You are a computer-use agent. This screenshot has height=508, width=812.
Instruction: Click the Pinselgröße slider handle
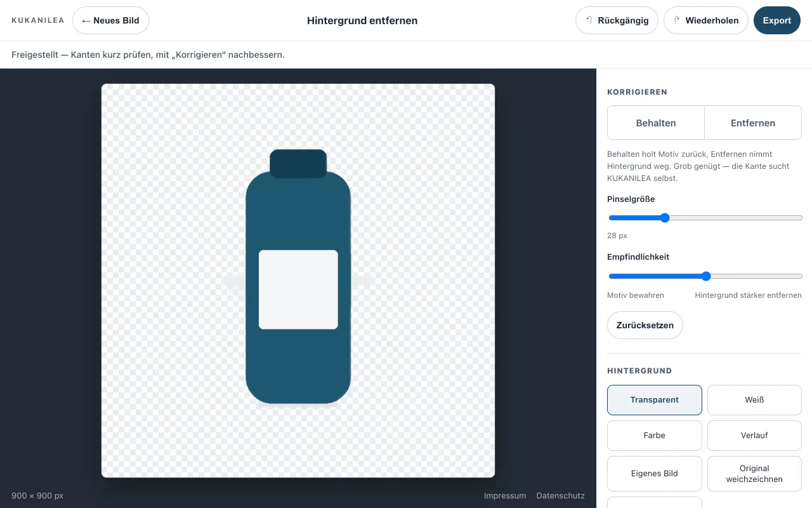665,218
